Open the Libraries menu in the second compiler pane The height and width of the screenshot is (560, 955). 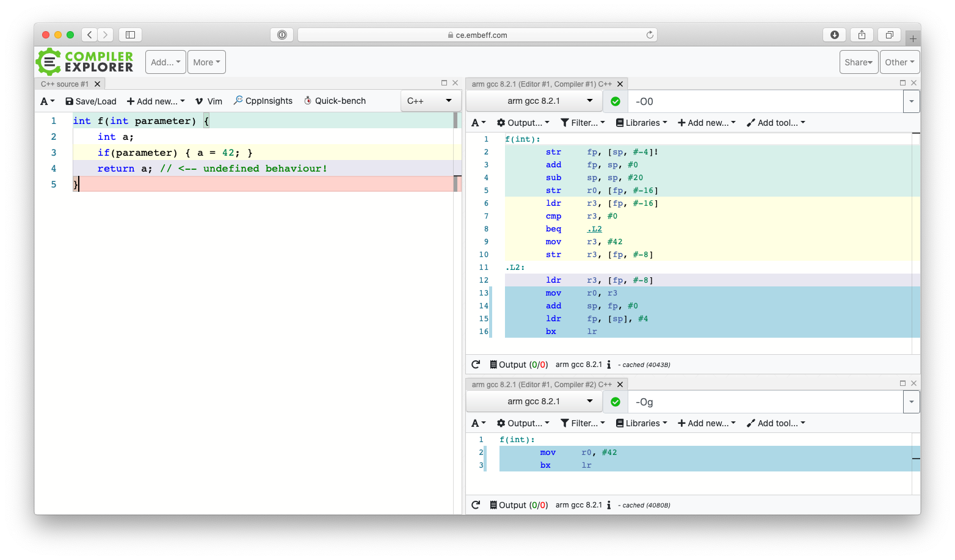[x=641, y=423]
